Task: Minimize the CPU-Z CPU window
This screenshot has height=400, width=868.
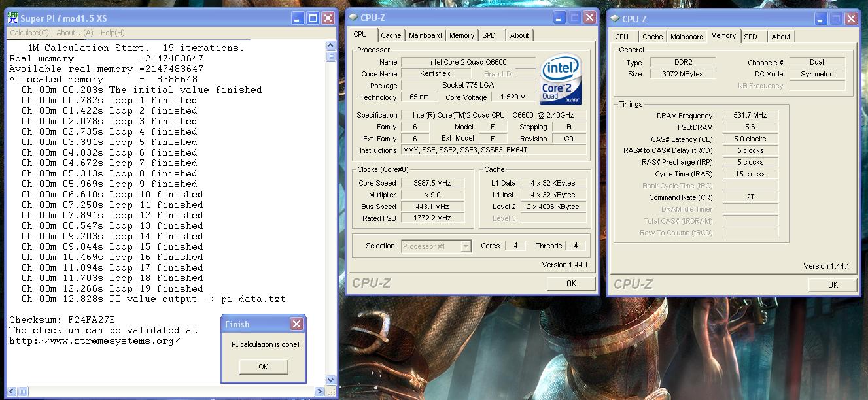Action: [559, 18]
